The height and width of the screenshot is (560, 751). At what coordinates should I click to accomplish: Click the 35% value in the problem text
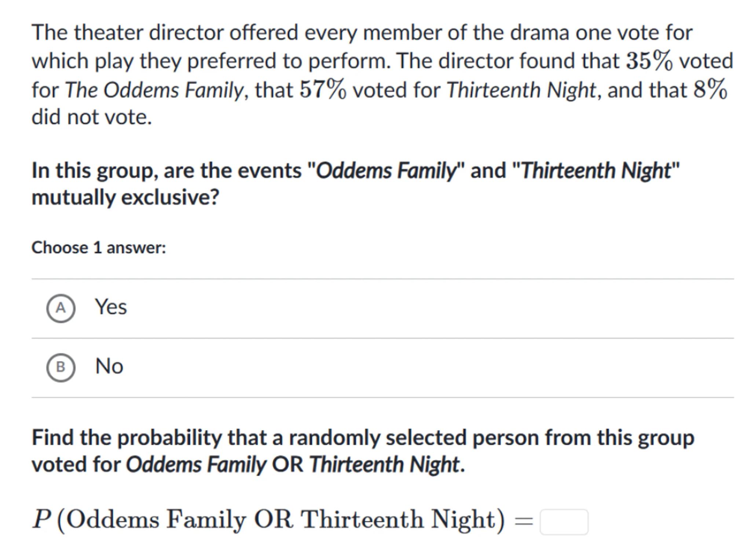(649, 61)
